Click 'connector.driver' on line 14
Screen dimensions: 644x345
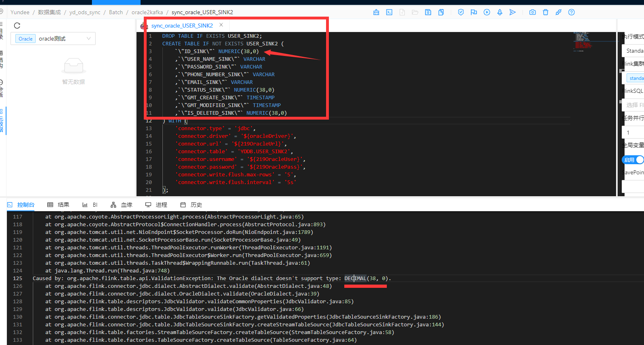203,136
